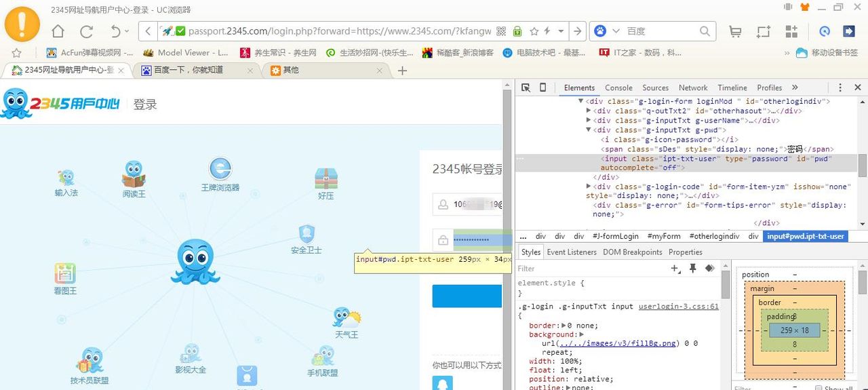Open the fillBg.png image URL link
The width and height of the screenshot is (868, 390).
(609, 343)
